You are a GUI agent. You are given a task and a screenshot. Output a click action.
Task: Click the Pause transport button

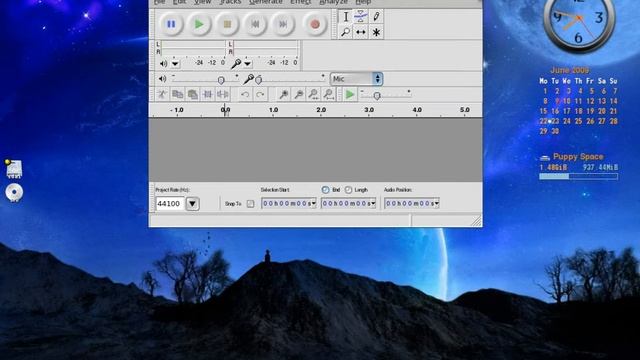171,24
